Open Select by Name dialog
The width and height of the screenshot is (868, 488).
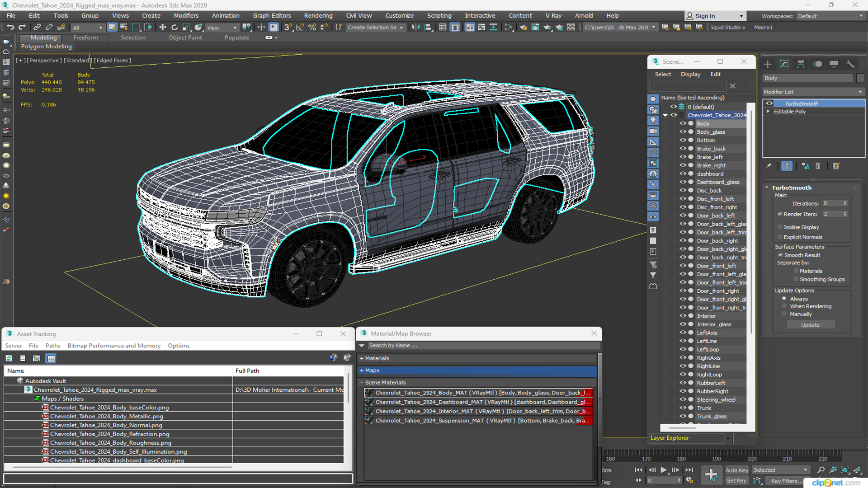tap(124, 28)
